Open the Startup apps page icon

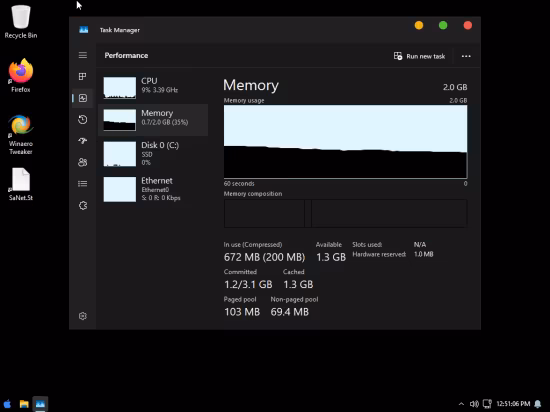click(x=83, y=141)
